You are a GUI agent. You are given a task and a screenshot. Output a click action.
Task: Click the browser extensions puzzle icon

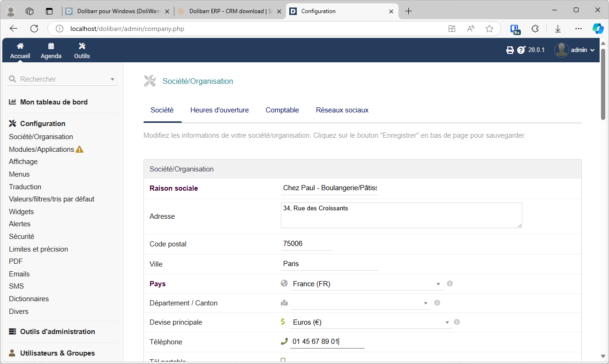[535, 29]
